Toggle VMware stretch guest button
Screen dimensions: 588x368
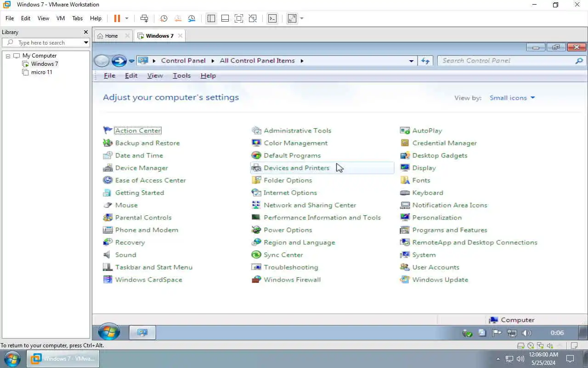coord(292,18)
